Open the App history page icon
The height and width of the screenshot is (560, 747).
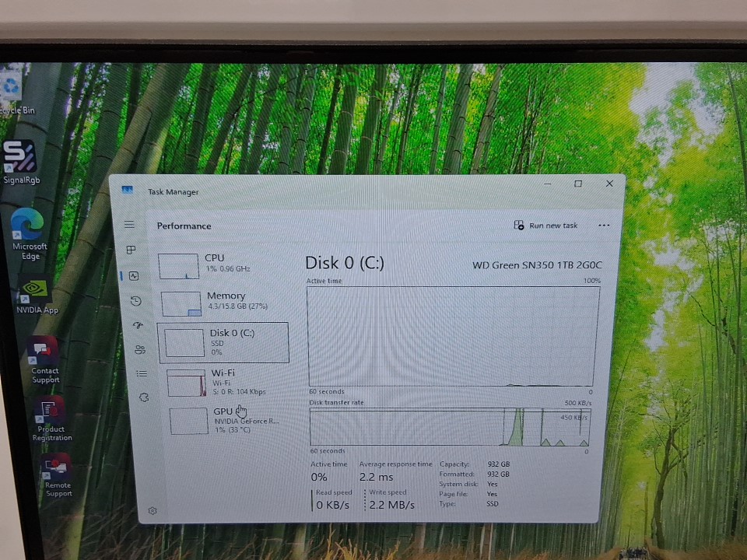click(x=135, y=300)
